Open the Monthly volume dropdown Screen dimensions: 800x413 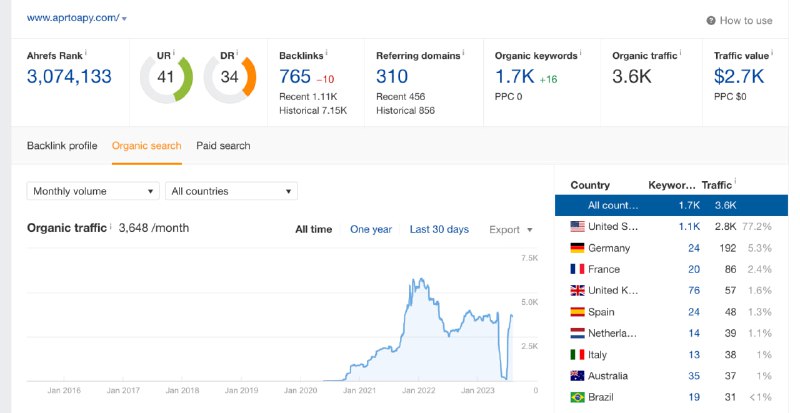tap(93, 191)
